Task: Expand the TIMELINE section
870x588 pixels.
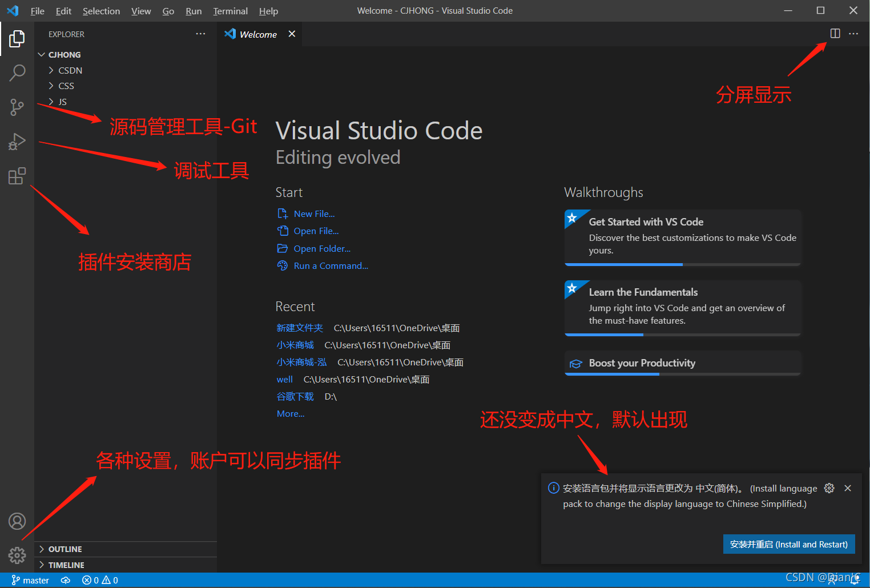Action: (x=126, y=565)
